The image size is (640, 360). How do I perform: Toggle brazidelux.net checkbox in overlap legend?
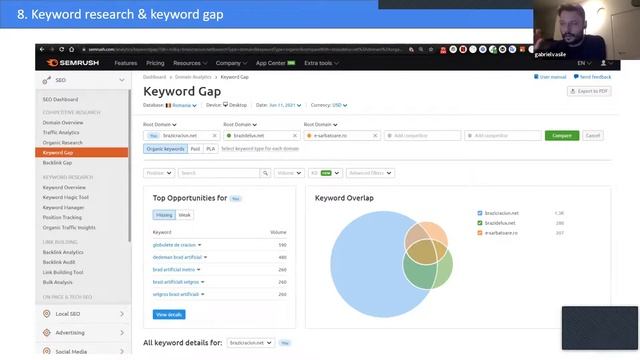pos(480,223)
